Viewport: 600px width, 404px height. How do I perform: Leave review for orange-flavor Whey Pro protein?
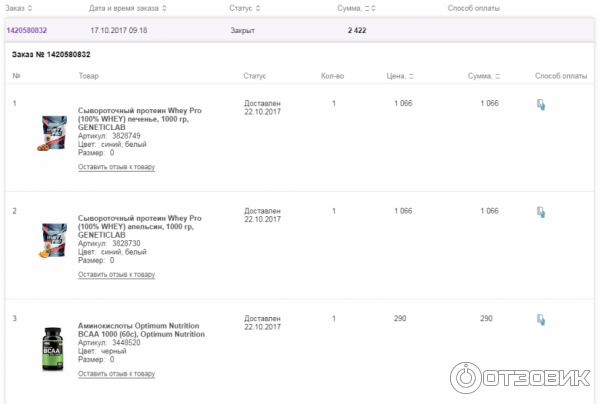(116, 274)
